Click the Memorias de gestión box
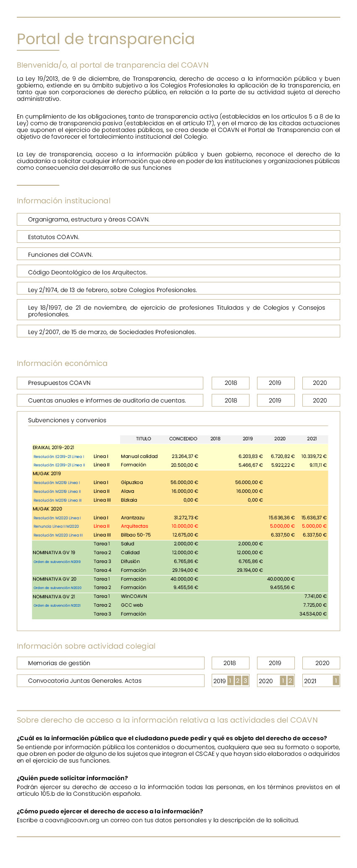 [110, 663]
